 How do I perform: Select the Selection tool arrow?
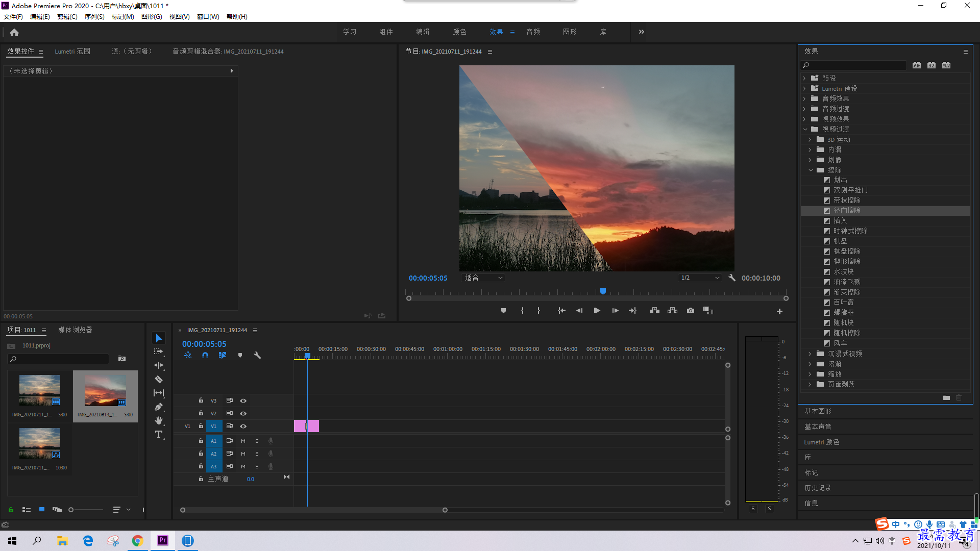(159, 338)
